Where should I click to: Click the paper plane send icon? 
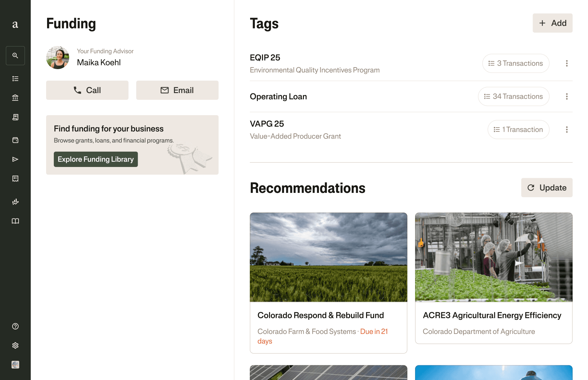tap(15, 159)
